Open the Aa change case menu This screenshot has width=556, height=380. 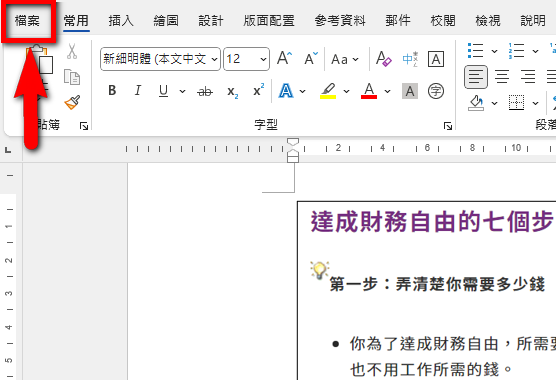click(x=345, y=59)
